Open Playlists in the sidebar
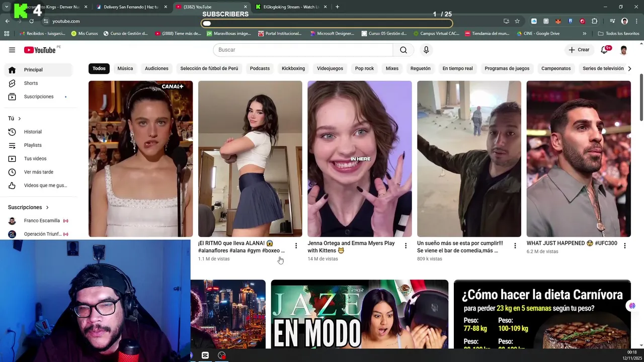This screenshot has width=644, height=362. coord(38,145)
